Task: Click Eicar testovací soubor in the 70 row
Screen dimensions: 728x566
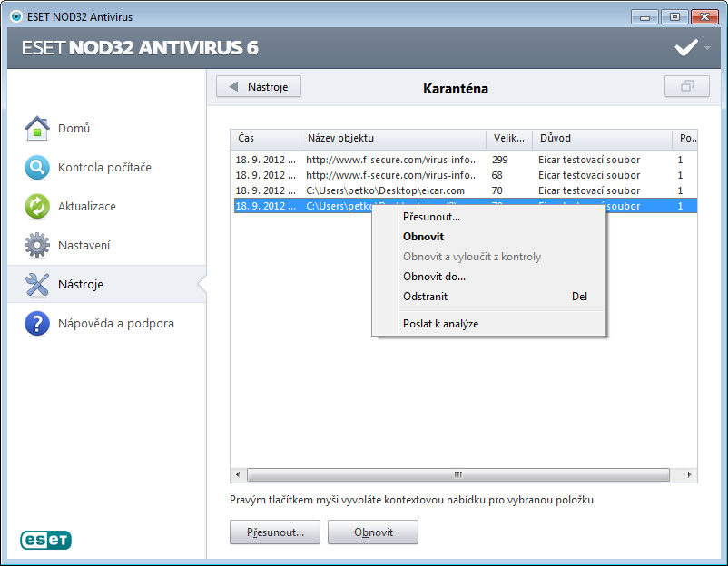Action: (589, 190)
